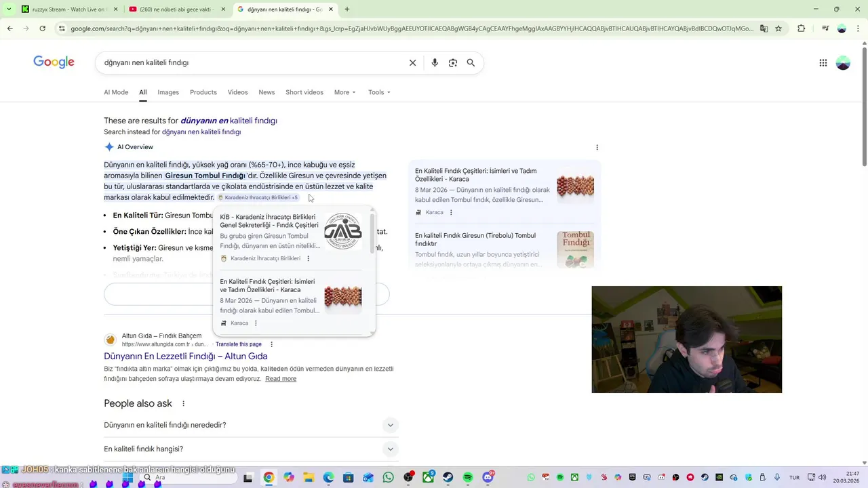
Task: Reload the current page
Action: [x=42, y=28]
